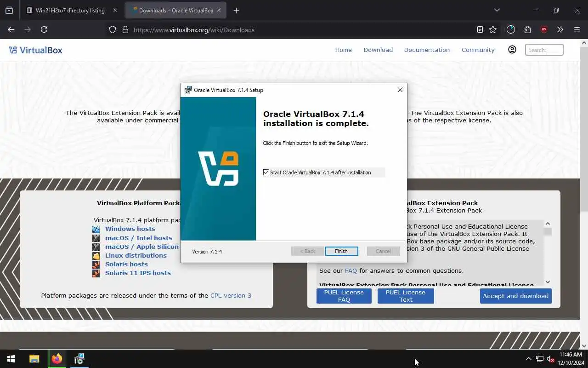Close the Oracle VirtualBox Setup dialog
This screenshot has width=588, height=368.
(400, 90)
